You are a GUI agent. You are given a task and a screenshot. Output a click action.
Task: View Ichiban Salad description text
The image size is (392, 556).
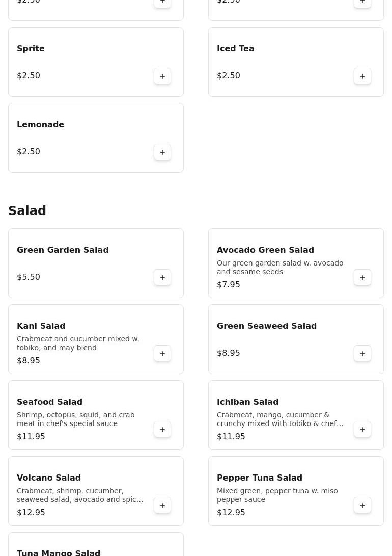tap(280, 419)
